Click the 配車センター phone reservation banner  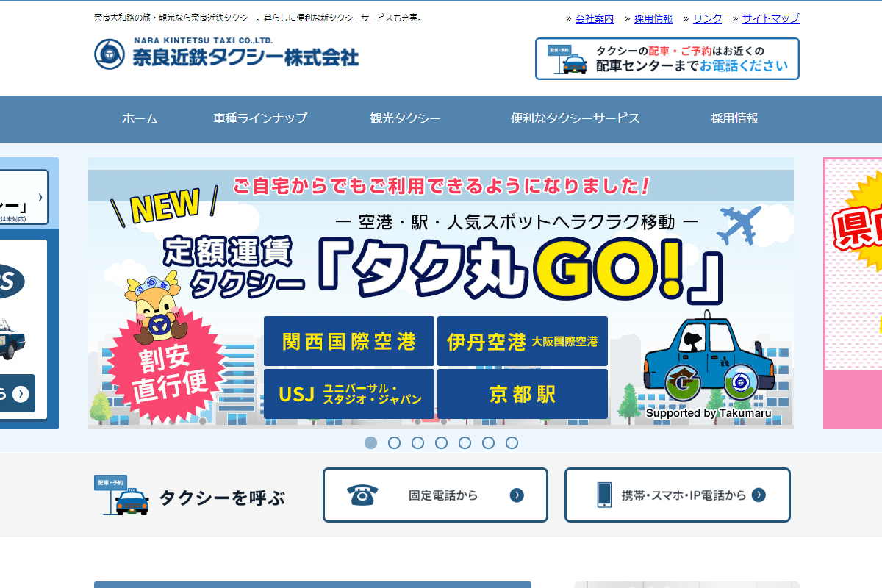tap(667, 59)
